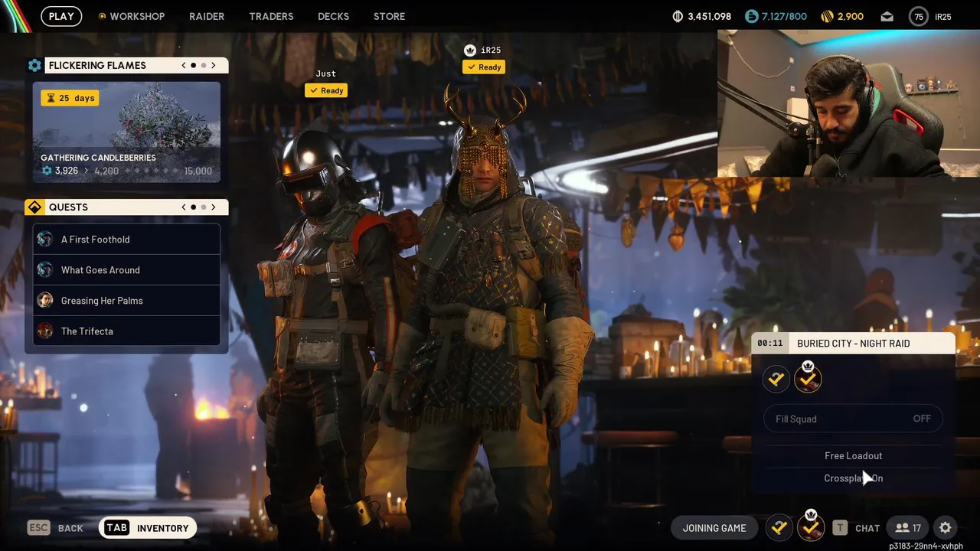980x551 pixels.
Task: Open the DECKS tab
Action: click(x=333, y=16)
